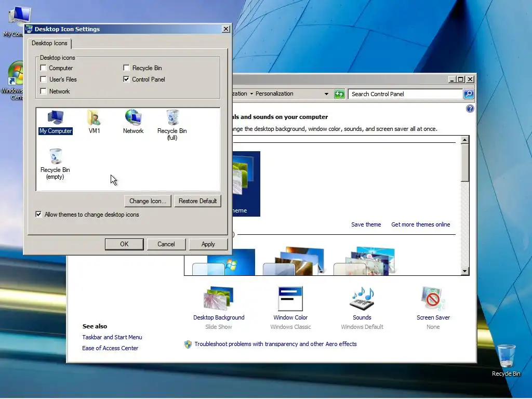Open Desktop Background settings icon
Screen dimensions: 532x399
tap(219, 299)
